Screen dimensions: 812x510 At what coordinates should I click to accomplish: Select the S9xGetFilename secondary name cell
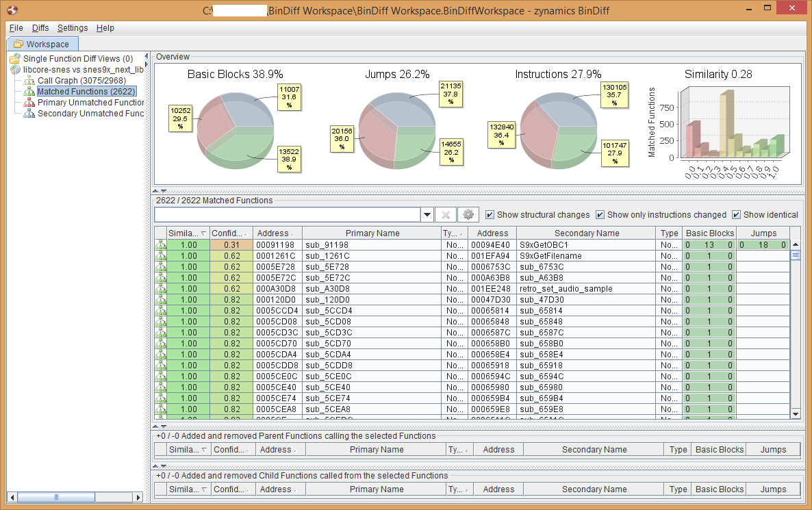[x=586, y=256]
